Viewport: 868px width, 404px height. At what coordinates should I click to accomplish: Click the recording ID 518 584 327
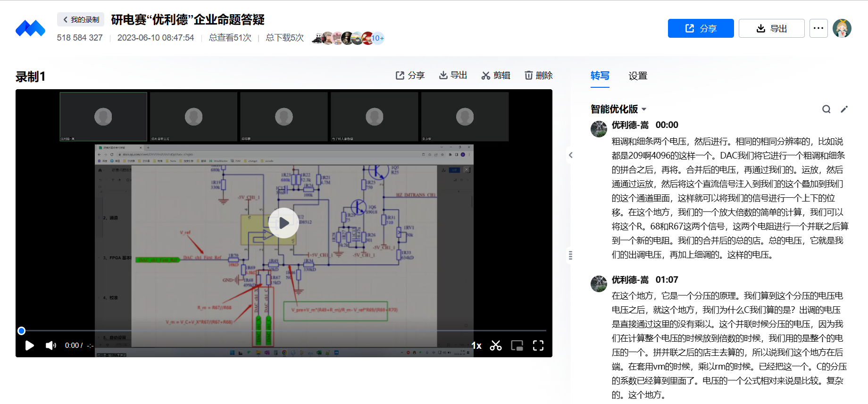coord(80,38)
